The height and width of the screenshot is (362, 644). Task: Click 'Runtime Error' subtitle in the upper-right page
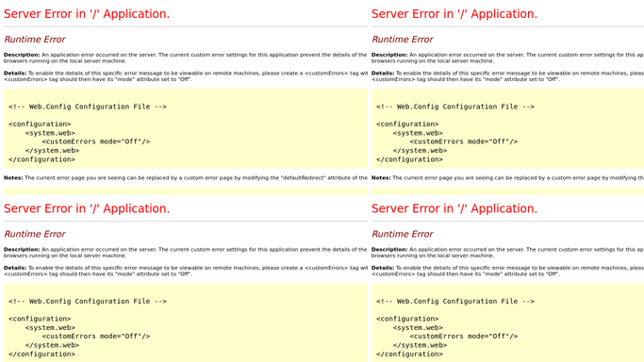[403, 40]
